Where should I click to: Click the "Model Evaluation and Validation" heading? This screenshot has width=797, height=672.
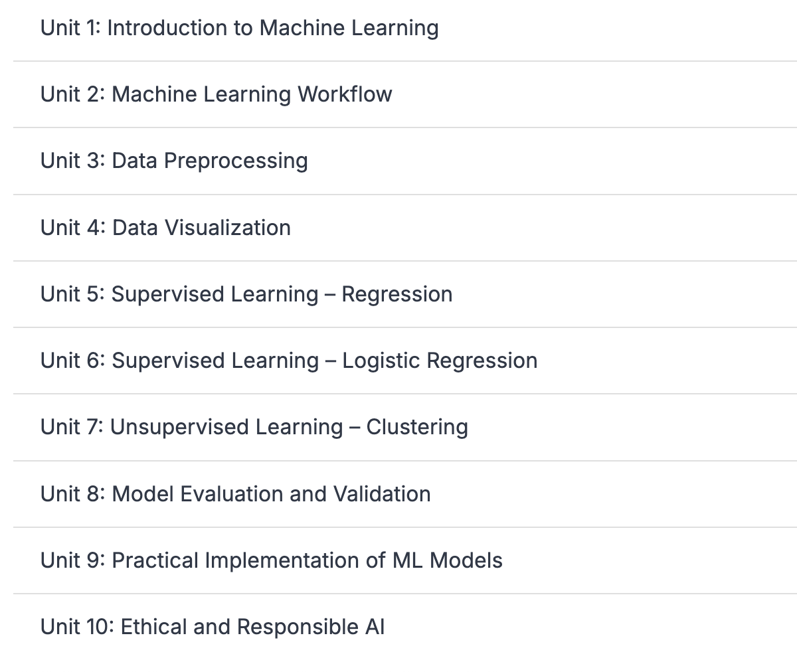point(271,494)
